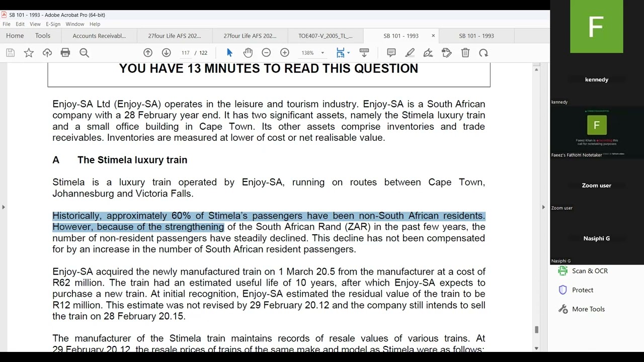The width and height of the screenshot is (644, 362).
Task: Click the scrollbar up arrow at top
Action: tap(536, 69)
